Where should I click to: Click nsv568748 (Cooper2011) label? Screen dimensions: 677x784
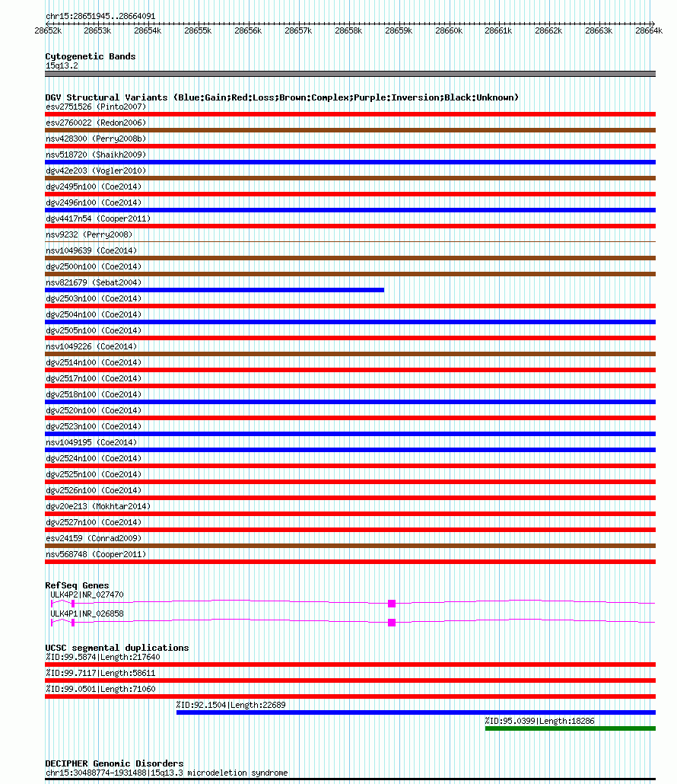[x=96, y=555]
